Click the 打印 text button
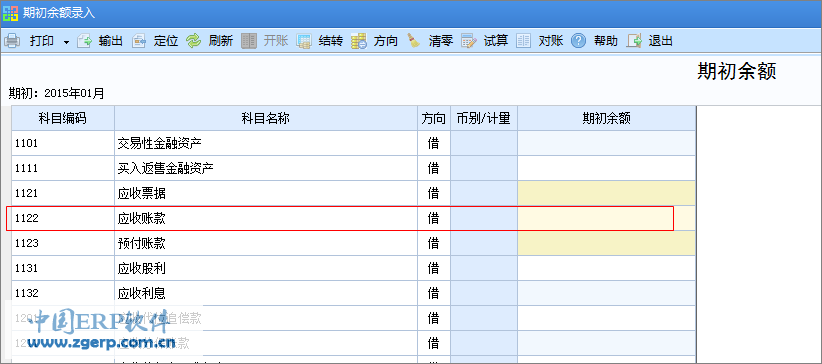Image resolution: width=822 pixels, height=364 pixels. click(42, 41)
